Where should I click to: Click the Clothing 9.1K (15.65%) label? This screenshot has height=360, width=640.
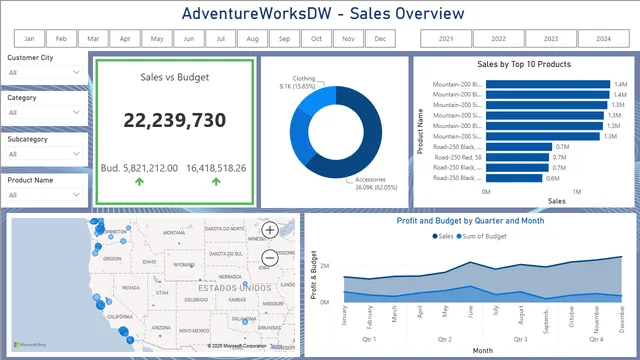pos(298,82)
